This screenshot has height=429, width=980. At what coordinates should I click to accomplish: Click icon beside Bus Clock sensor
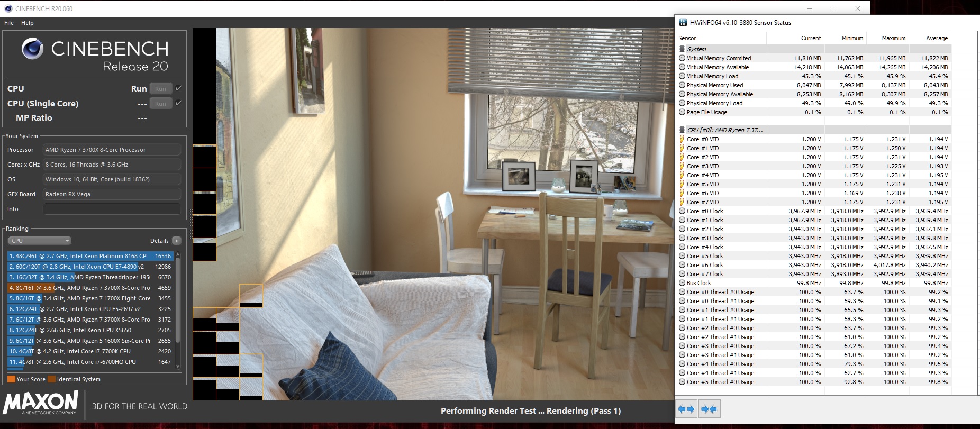click(x=682, y=283)
